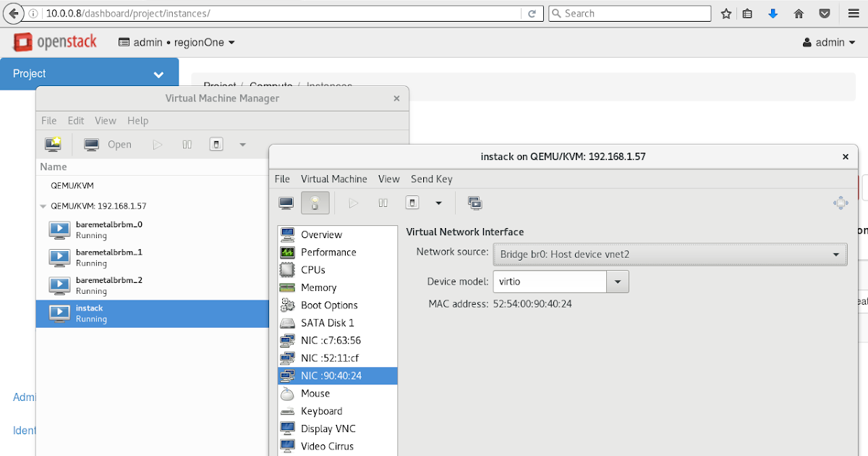Screen dimensions: 868x456
Task: Select Memory in hardware list
Action: (x=338, y=287)
